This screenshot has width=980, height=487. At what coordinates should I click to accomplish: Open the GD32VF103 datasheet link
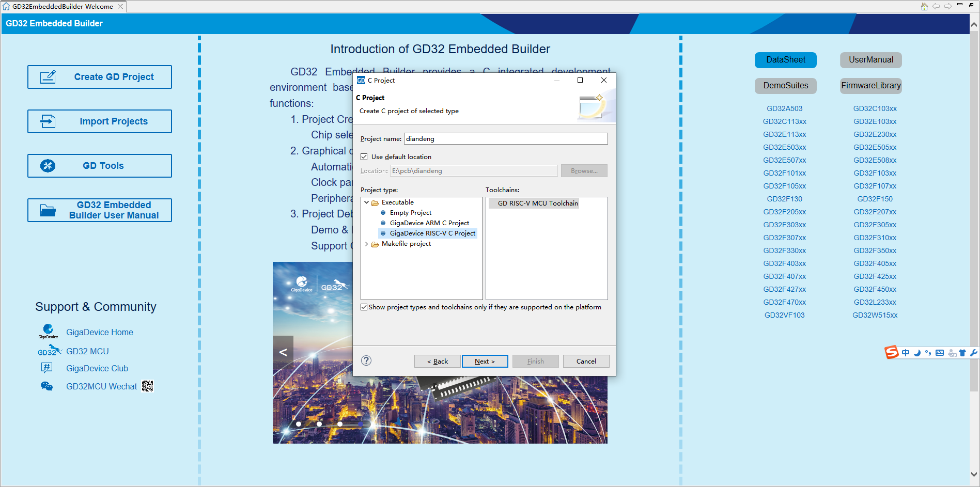pyautogui.click(x=785, y=315)
